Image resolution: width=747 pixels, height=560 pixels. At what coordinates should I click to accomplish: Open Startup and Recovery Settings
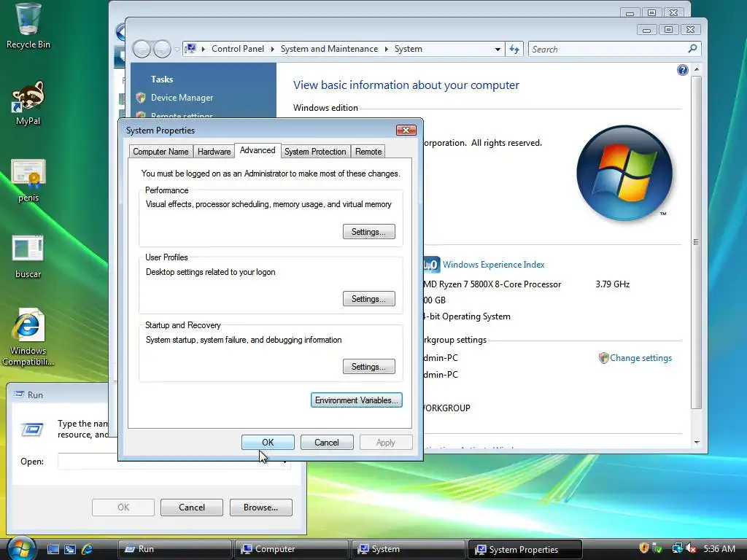(x=368, y=367)
